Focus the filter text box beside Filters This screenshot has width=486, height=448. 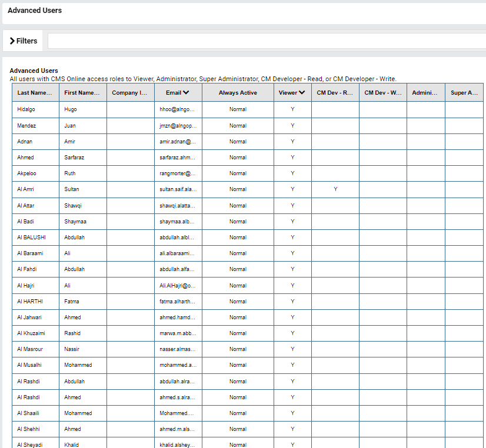pos(267,41)
